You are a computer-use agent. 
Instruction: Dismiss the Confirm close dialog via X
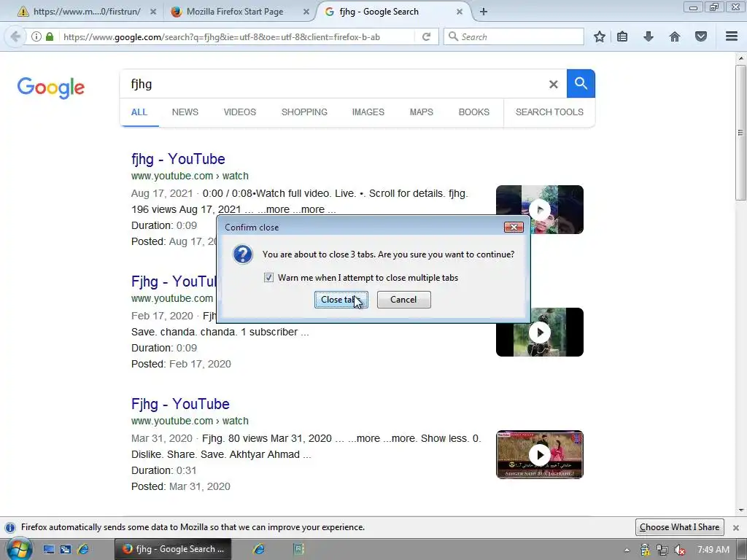[x=514, y=227]
